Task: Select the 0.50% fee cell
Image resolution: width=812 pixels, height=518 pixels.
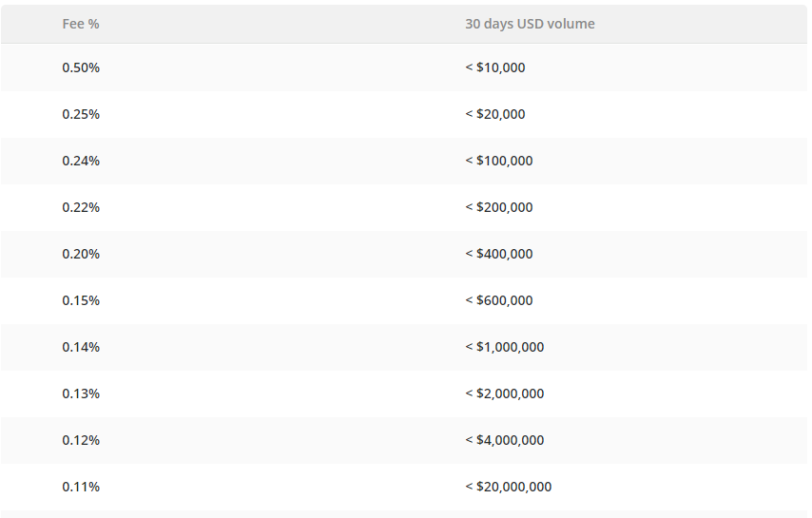Action: [x=81, y=67]
